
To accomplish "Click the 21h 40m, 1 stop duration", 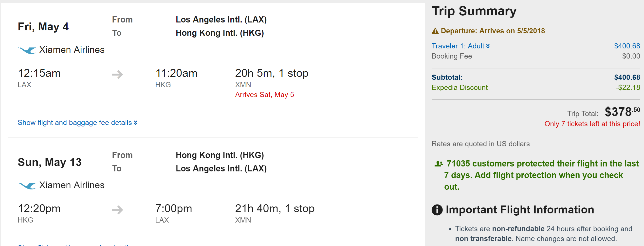I will [x=275, y=209].
